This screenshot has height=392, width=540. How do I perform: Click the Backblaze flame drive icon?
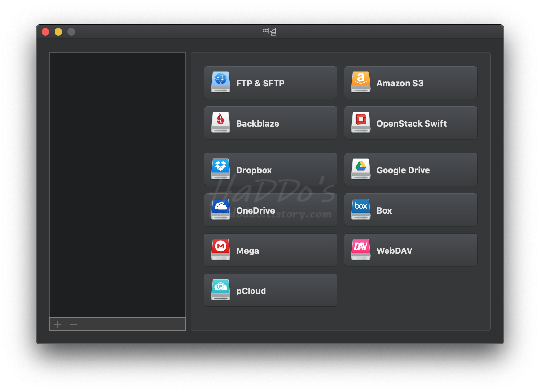pyautogui.click(x=221, y=122)
